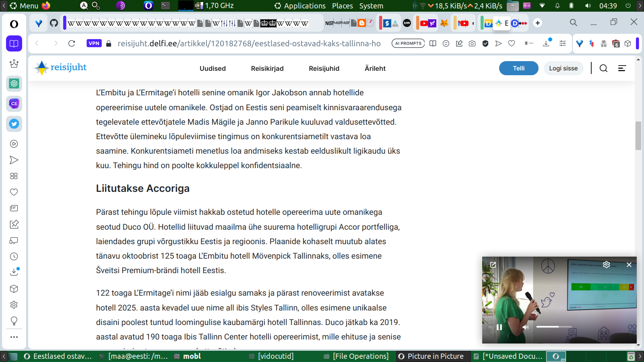Show the clock calendar at 04:39
Viewport: 644px width, 362px height.
click(608, 6)
